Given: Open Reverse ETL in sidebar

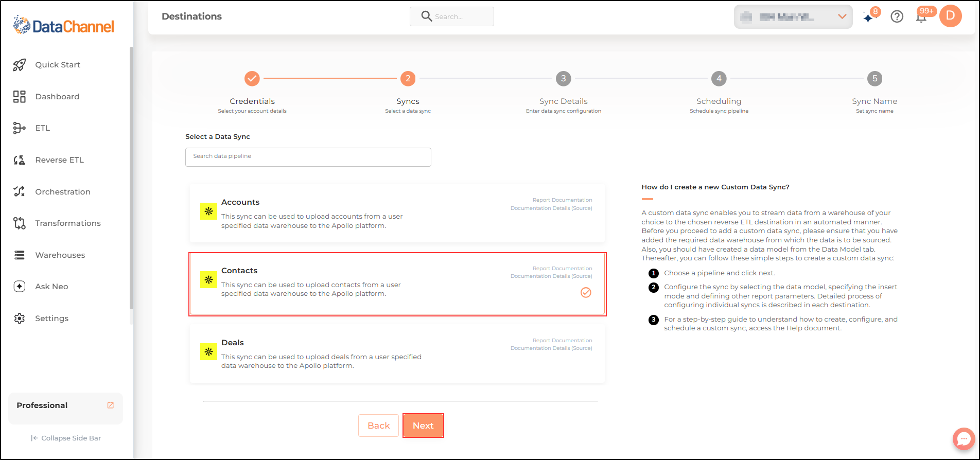Looking at the screenshot, I should (59, 160).
